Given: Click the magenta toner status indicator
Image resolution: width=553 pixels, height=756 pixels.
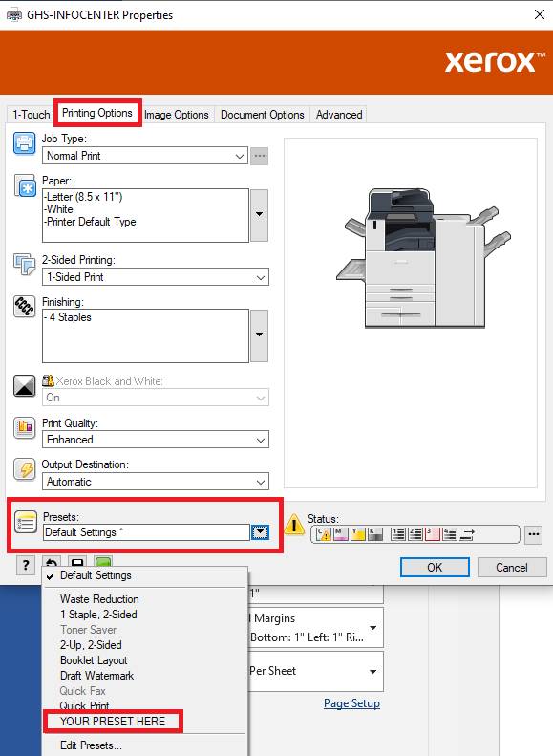Looking at the screenshot, I should pos(341,533).
